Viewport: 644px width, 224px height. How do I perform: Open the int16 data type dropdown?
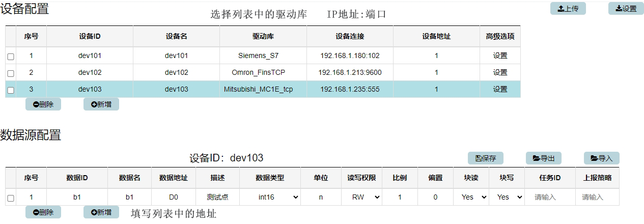pos(277,197)
